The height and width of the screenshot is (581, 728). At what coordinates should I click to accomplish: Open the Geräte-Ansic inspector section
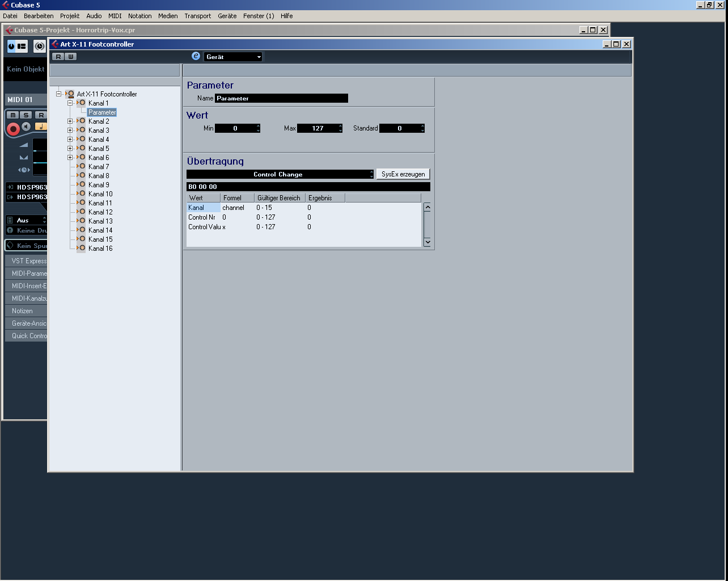coord(26,323)
